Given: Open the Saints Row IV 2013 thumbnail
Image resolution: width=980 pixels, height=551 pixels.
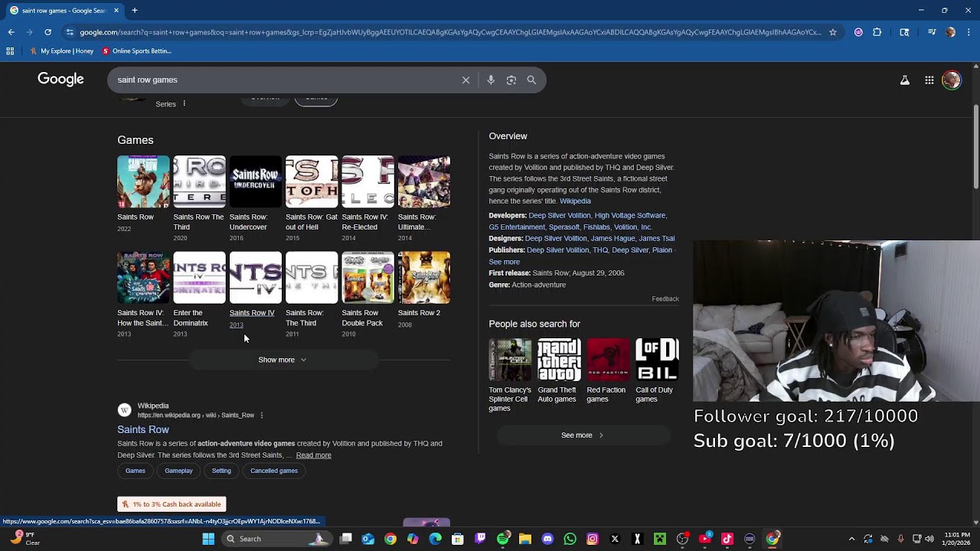Looking at the screenshot, I should (x=256, y=278).
